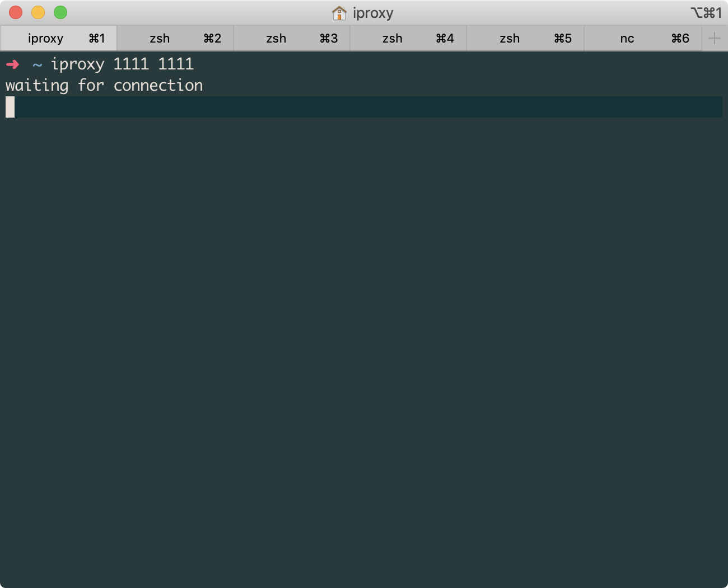Click the yellow minimize window control
728x588 pixels.
[x=38, y=12]
